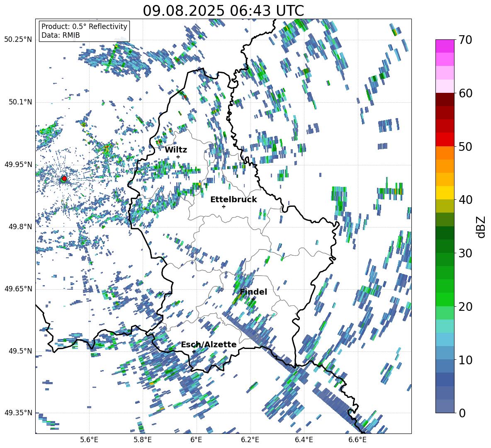Click the 6.4°E longitude label
Image resolution: width=491 pixels, height=448 pixels.
click(304, 440)
